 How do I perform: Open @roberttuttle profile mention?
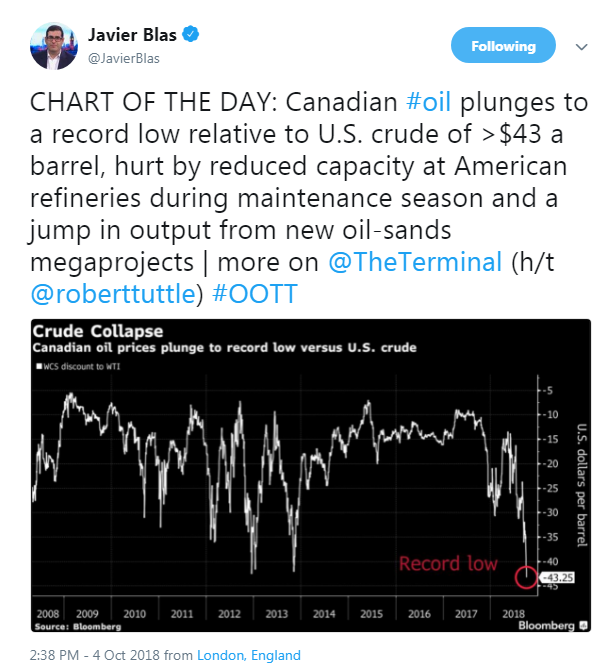coord(113,294)
